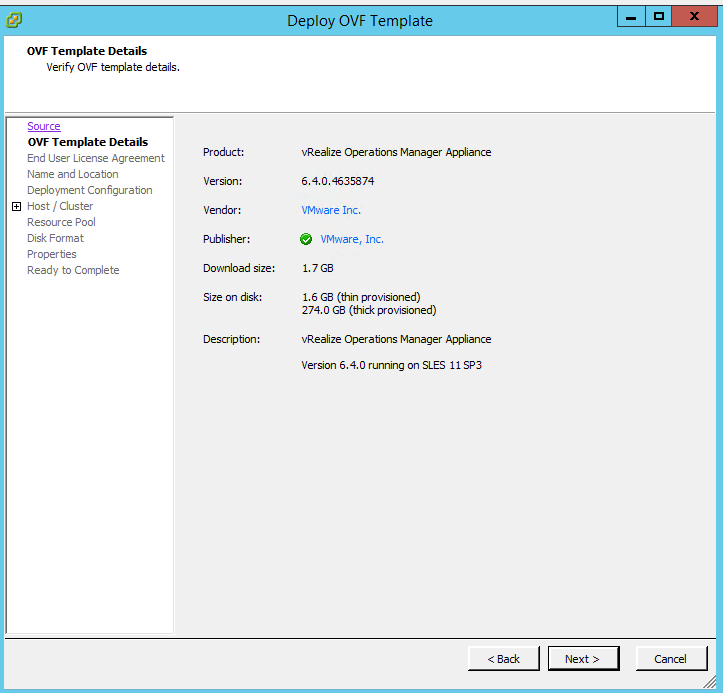This screenshot has width=723, height=693.
Task: Click the window resize grip corner
Action: click(x=711, y=682)
